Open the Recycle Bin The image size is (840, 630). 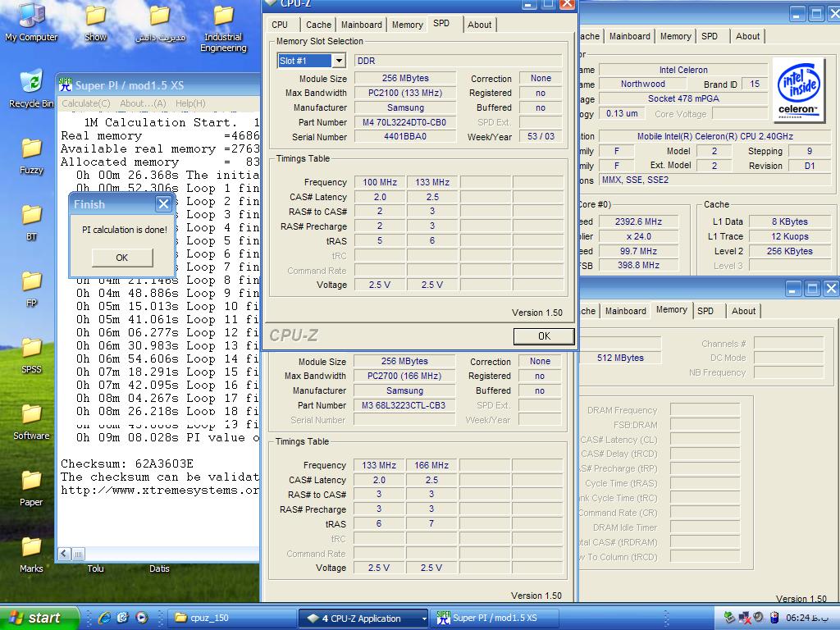pyautogui.click(x=31, y=89)
